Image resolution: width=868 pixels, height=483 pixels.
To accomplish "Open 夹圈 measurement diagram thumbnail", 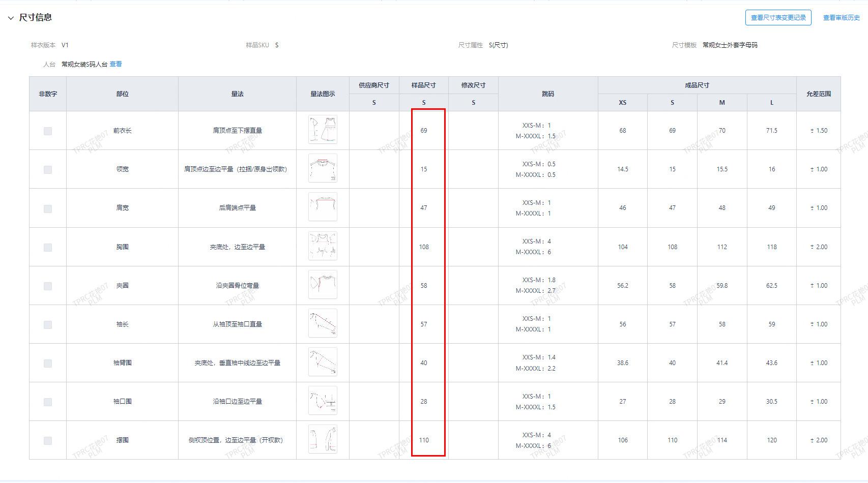I will point(323,285).
